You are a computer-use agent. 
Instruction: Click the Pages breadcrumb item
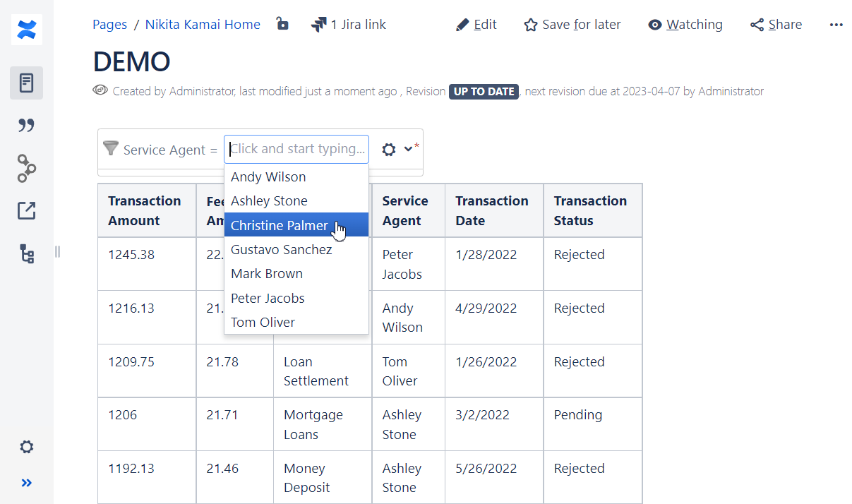point(109,24)
